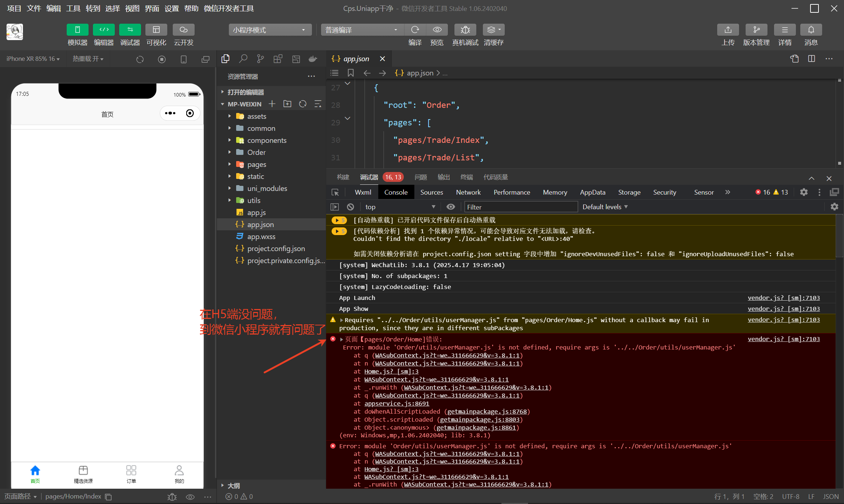The height and width of the screenshot is (504, 844).
Task: Click the compile refresh icon
Action: [x=415, y=30]
